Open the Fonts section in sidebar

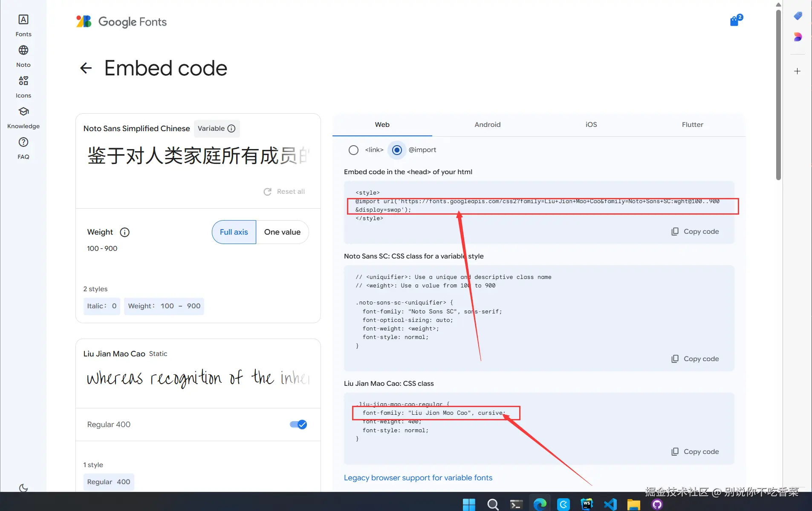(x=23, y=25)
